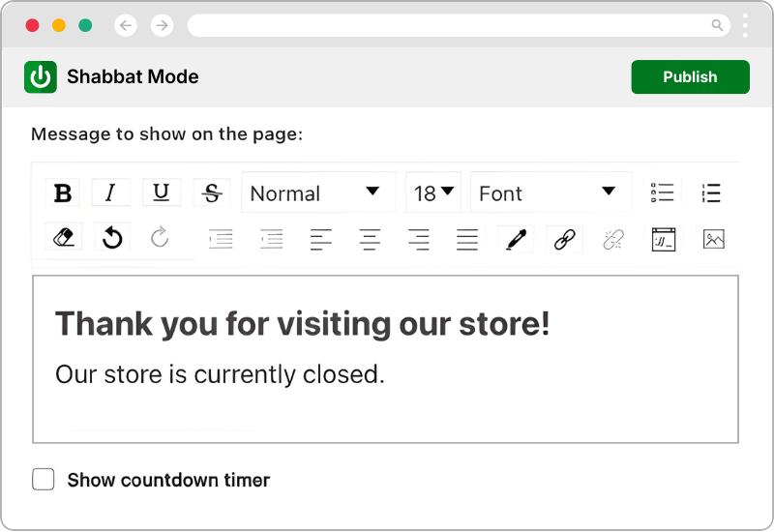Screen dimensions: 774x532
Task: Click the search magnifier in address bar
Action: [x=717, y=25]
